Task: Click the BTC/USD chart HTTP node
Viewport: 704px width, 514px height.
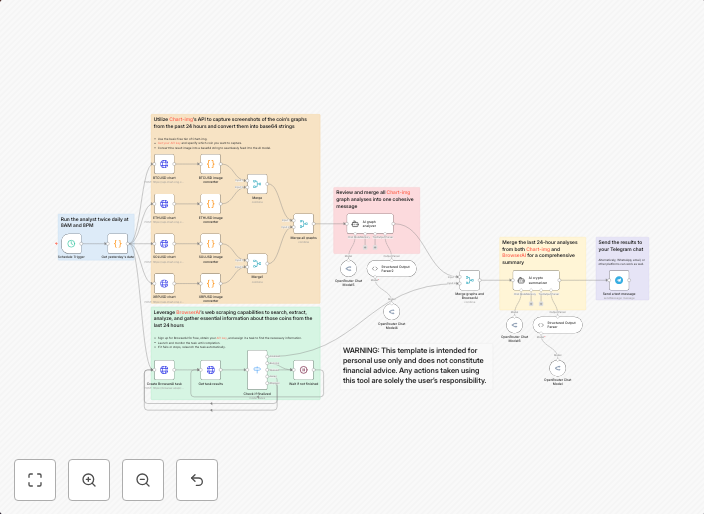Action: coord(164,163)
